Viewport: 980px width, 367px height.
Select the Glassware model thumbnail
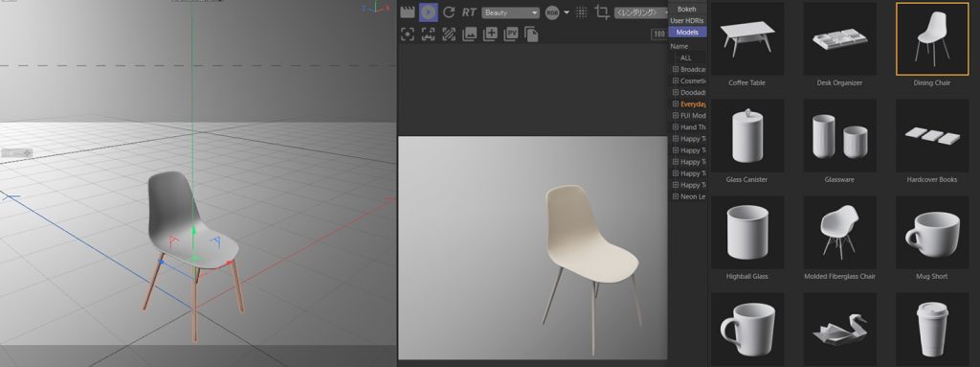[x=839, y=135]
